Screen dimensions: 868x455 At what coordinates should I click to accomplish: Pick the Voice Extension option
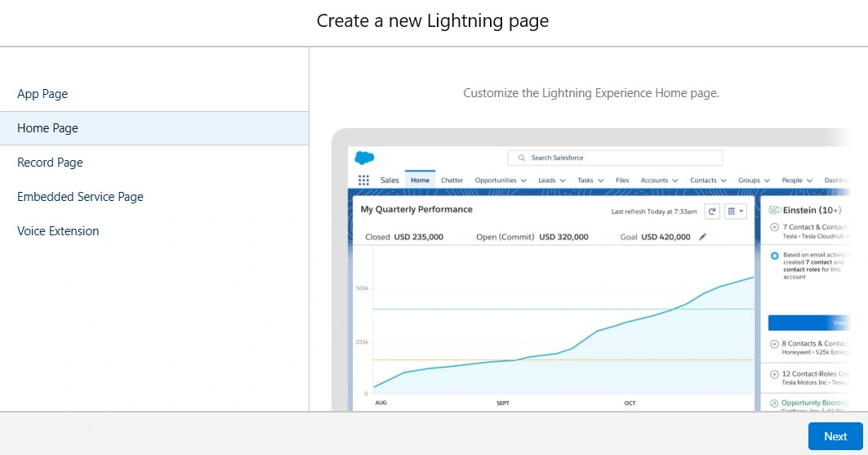[x=154, y=231]
